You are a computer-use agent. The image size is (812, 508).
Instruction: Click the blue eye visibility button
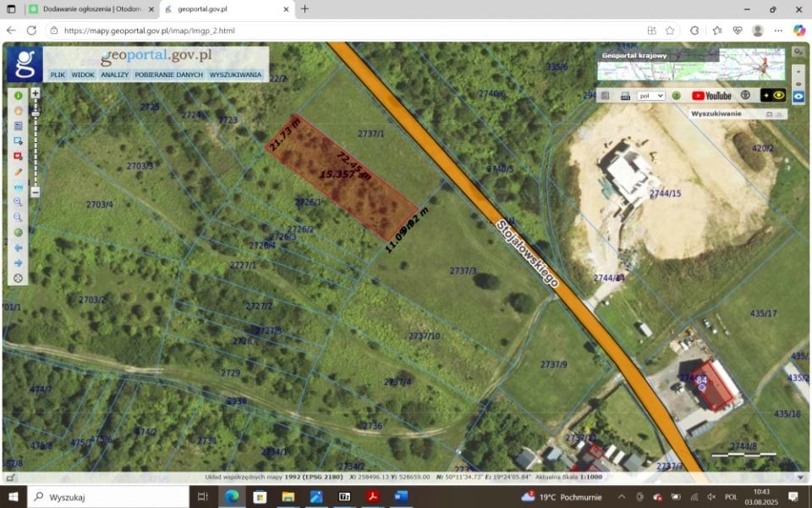[798, 97]
